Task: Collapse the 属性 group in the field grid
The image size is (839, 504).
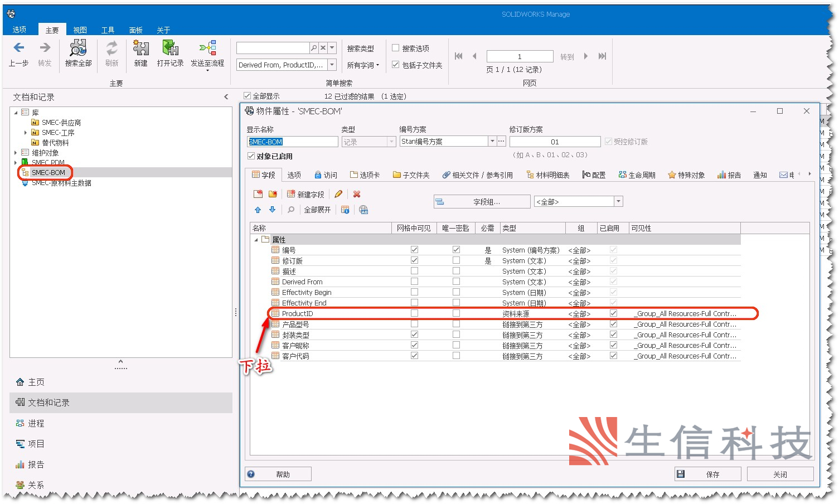Action: (x=256, y=240)
